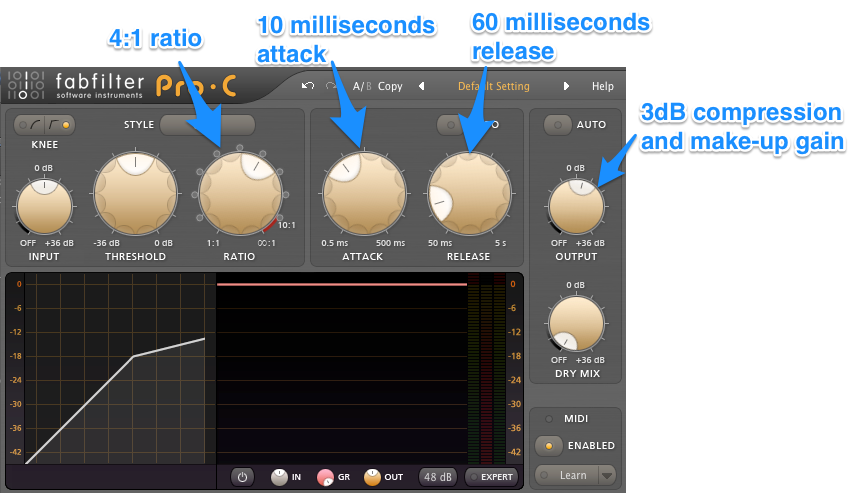Click the 10:1 ratio marker label
Image resolution: width=853 pixels, height=493 pixels.
tap(287, 225)
